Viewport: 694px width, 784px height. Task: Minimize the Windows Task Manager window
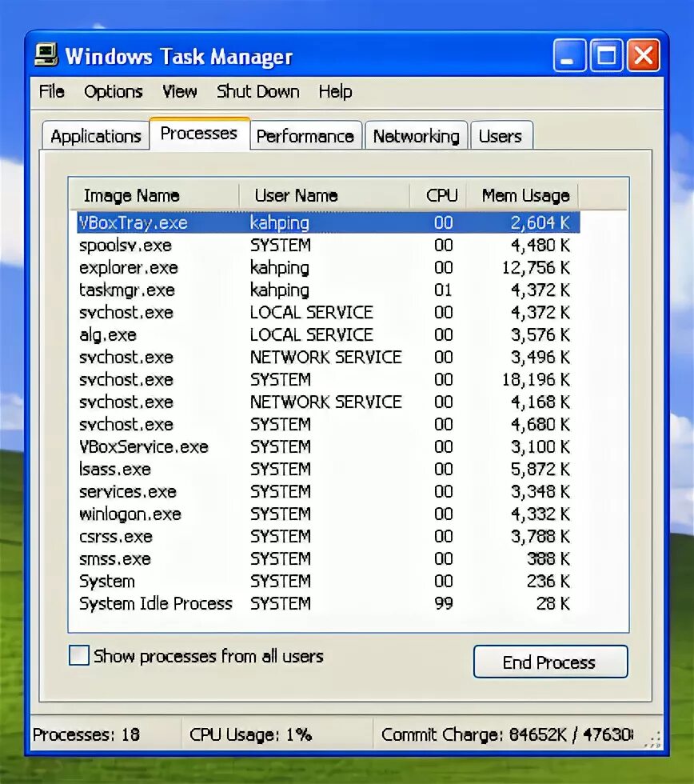pos(569,55)
